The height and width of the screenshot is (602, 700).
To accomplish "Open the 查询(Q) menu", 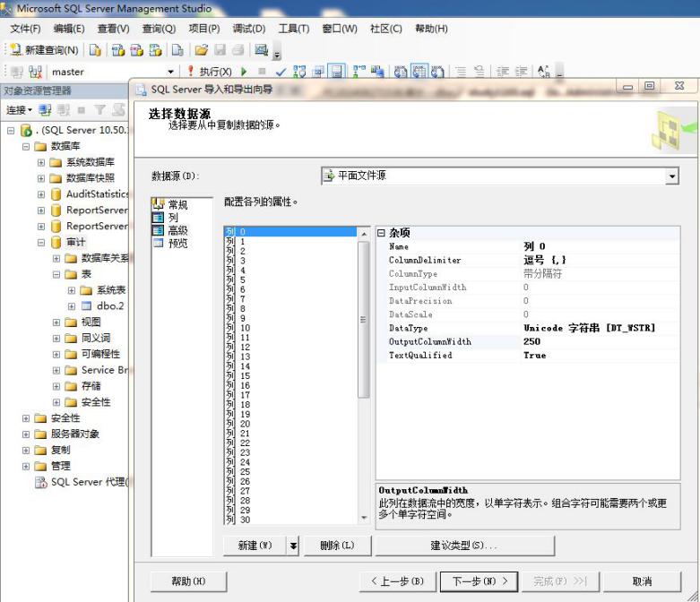I will click(159, 29).
